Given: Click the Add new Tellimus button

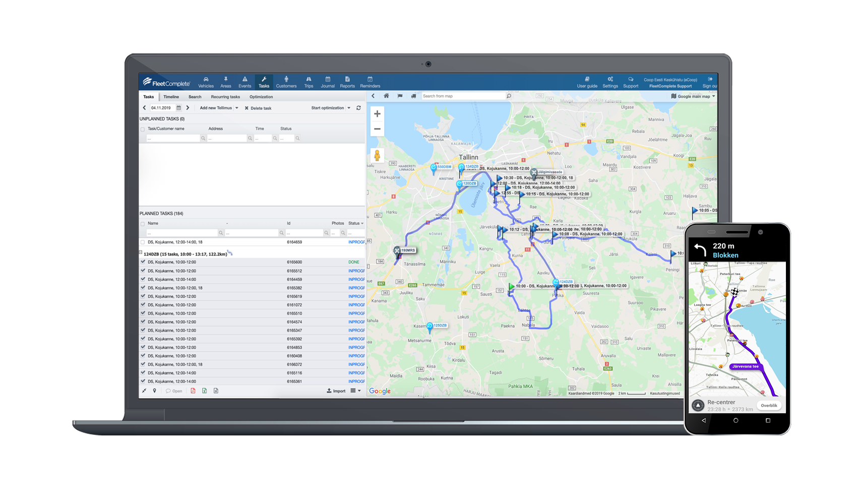Looking at the screenshot, I should tap(216, 108).
